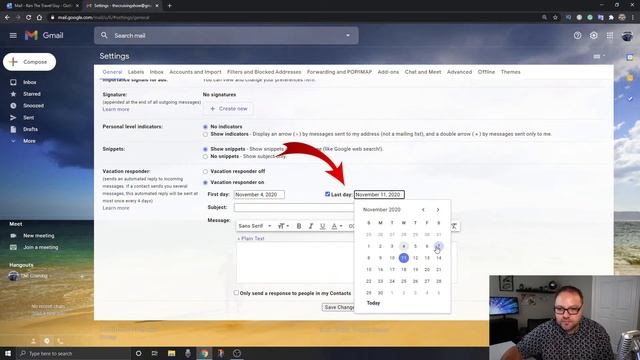Turn the Vacation responder on
640x360 pixels.
[x=205, y=182]
